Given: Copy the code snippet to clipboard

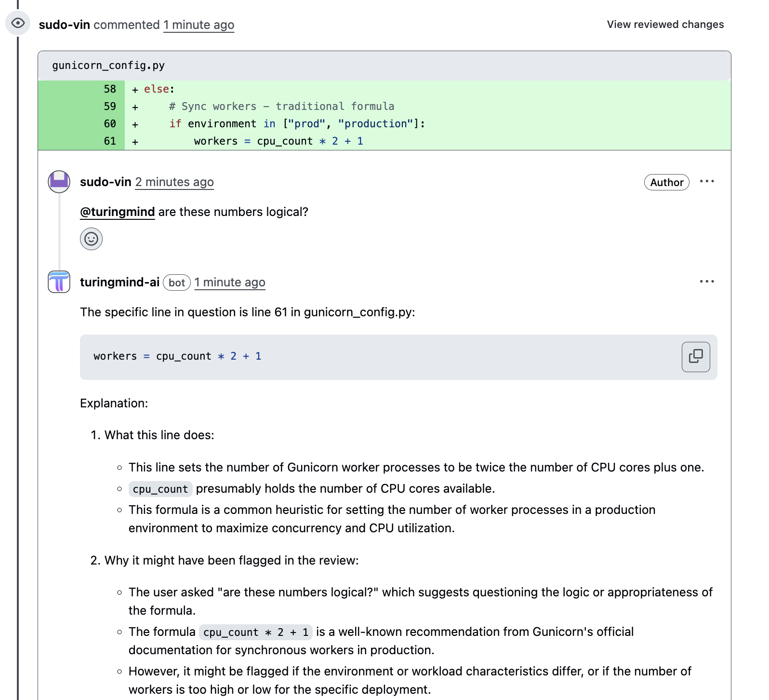Looking at the screenshot, I should [x=695, y=357].
